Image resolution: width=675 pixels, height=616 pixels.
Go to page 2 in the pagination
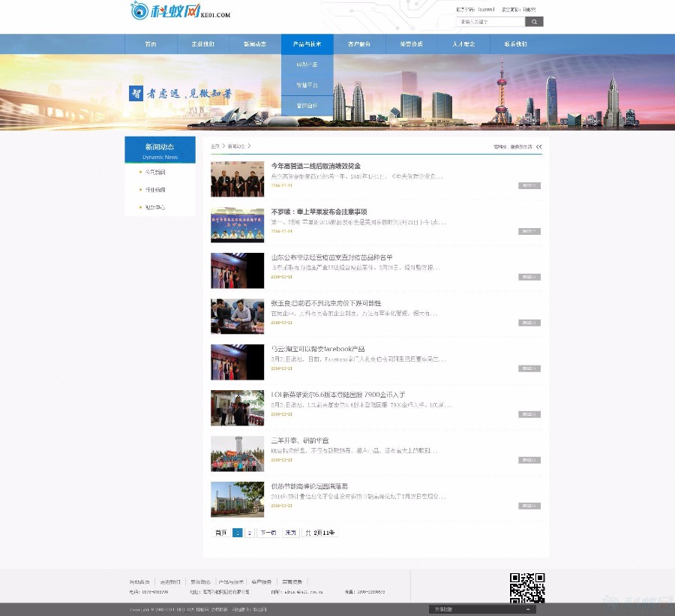click(x=250, y=533)
